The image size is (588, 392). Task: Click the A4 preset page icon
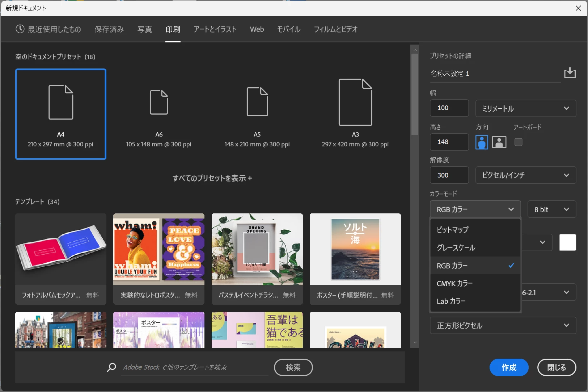coord(61,102)
